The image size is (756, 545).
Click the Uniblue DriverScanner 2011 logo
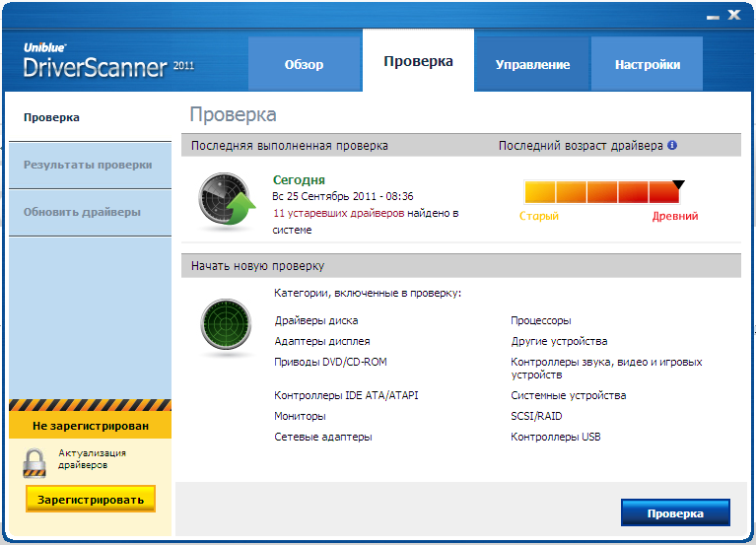pyautogui.click(x=108, y=61)
